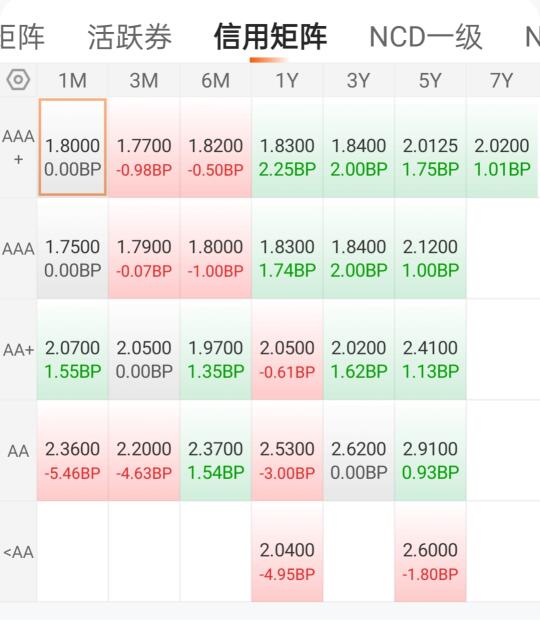Click the 3Y column header

pyautogui.click(x=358, y=80)
